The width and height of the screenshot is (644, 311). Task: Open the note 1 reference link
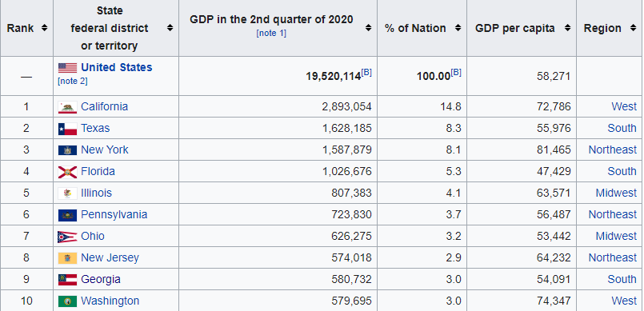point(271,34)
